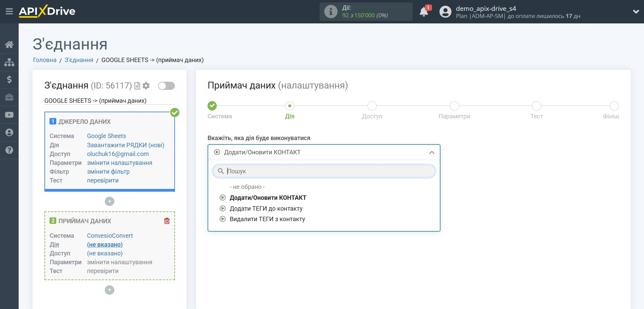This screenshot has height=309, width=644.
Task: Select the 'Додати ТЕГИ до контакту' option
Action: pyautogui.click(x=266, y=209)
